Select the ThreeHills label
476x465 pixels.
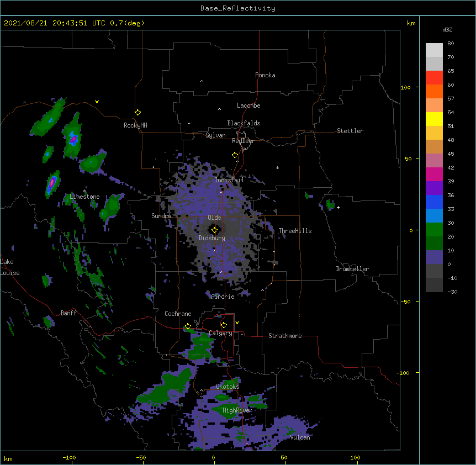pos(295,231)
